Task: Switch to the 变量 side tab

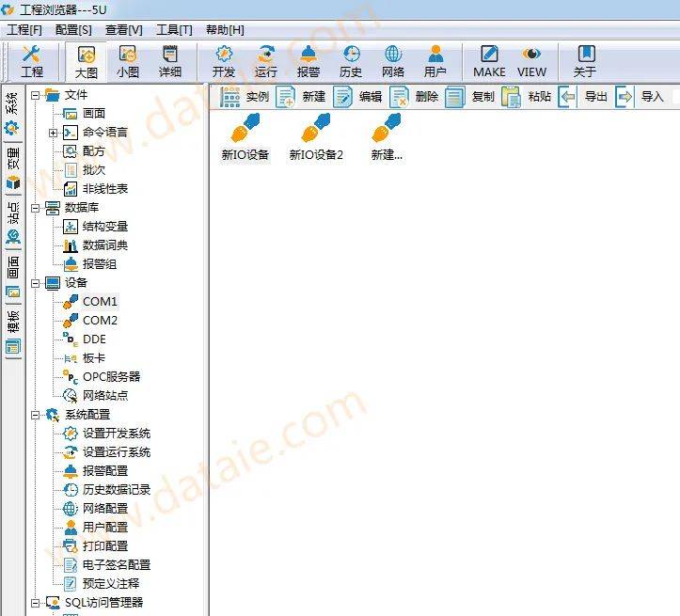Action: point(12,168)
